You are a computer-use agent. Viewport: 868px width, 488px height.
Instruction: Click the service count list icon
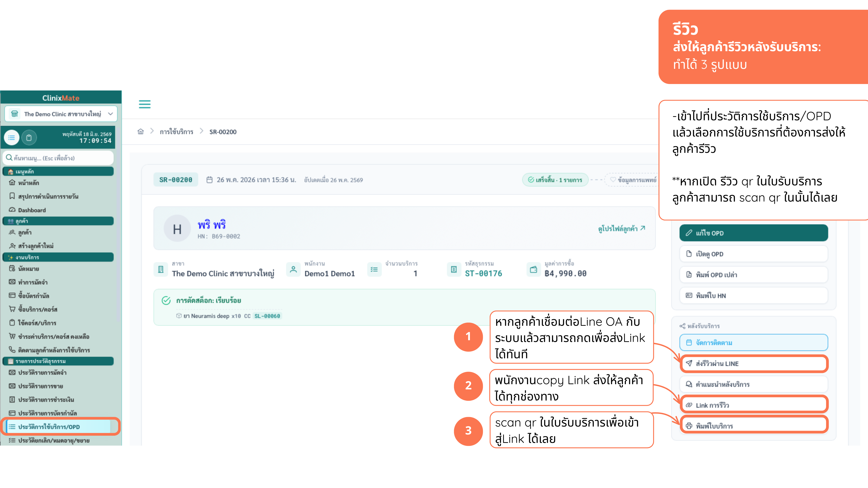[x=374, y=269]
